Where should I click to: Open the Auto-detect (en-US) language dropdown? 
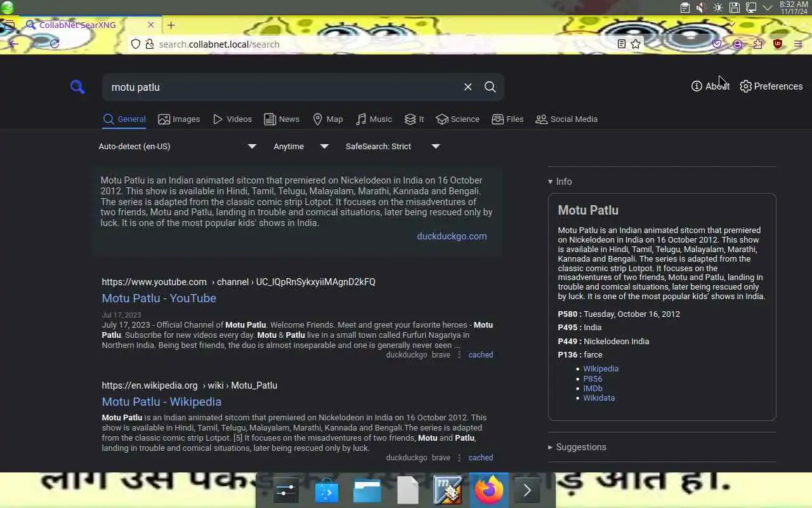coord(178,146)
